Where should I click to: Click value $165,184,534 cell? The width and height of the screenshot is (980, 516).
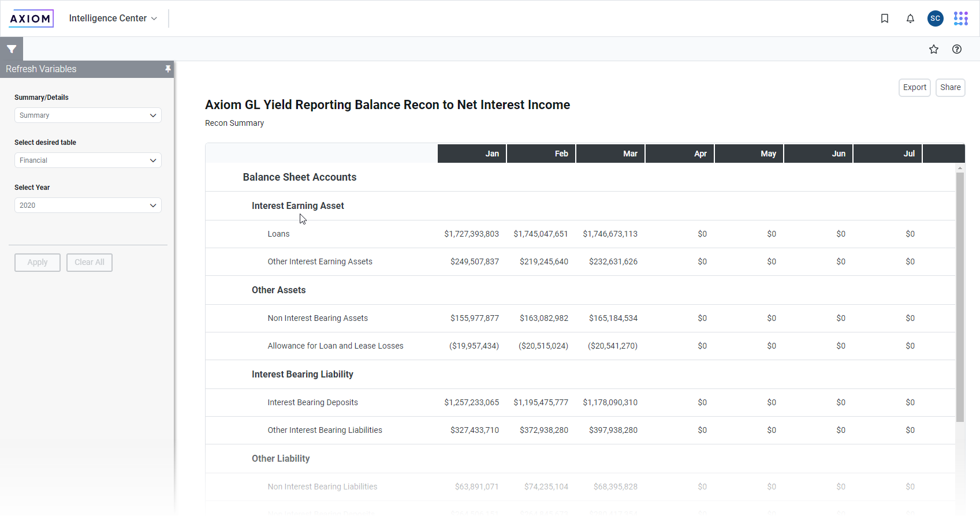(x=613, y=318)
